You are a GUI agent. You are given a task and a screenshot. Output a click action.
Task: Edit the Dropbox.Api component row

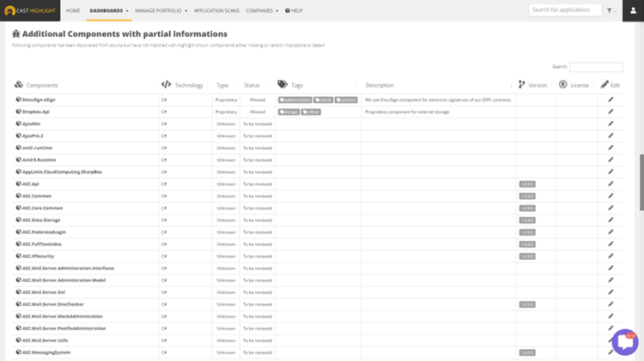(x=611, y=111)
